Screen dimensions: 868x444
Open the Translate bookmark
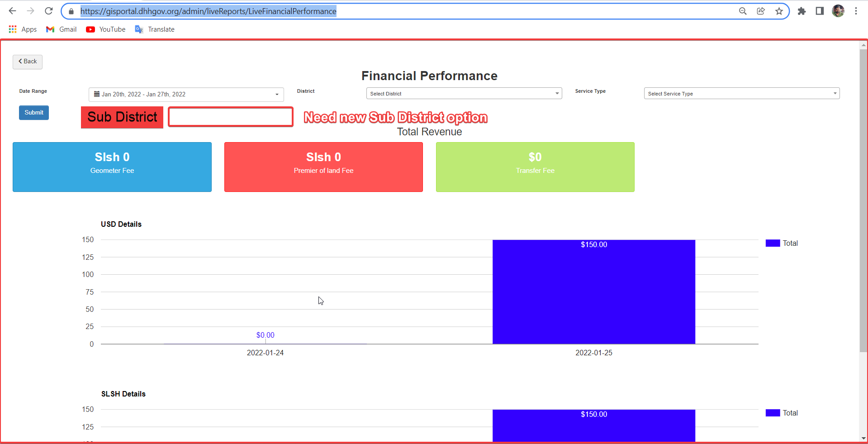tap(155, 29)
